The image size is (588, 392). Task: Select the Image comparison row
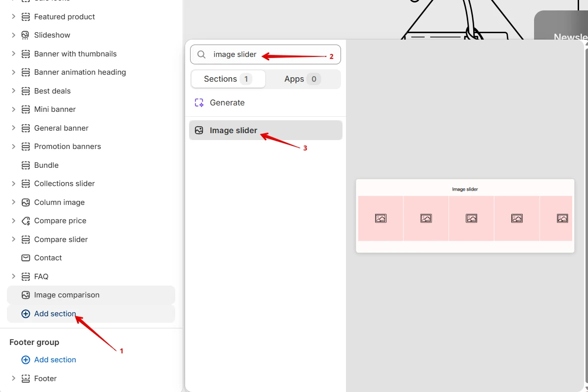(x=91, y=295)
